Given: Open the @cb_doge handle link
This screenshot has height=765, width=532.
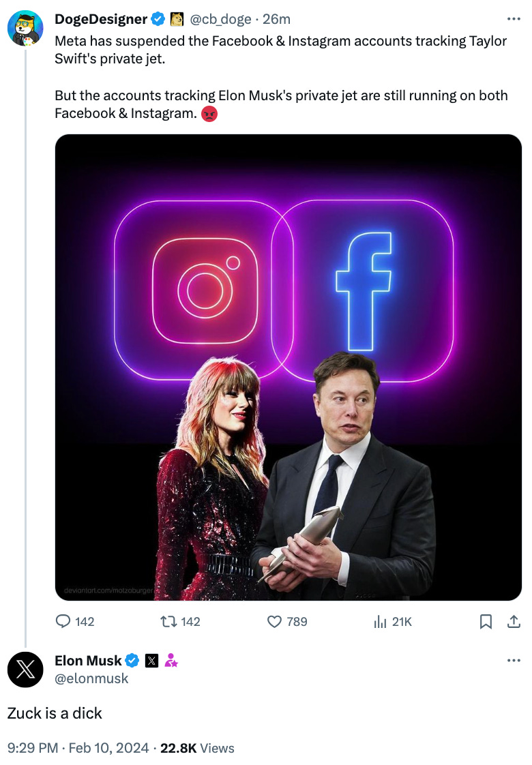Looking at the screenshot, I should (x=220, y=19).
